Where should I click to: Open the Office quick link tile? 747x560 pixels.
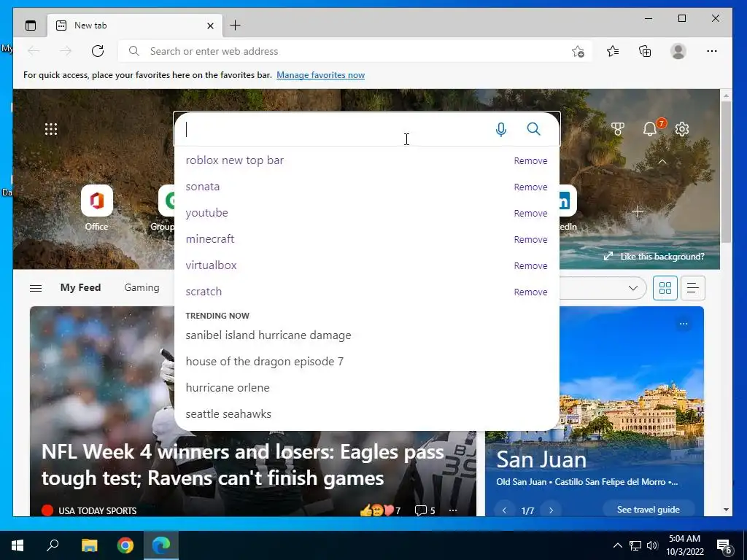[x=97, y=208]
